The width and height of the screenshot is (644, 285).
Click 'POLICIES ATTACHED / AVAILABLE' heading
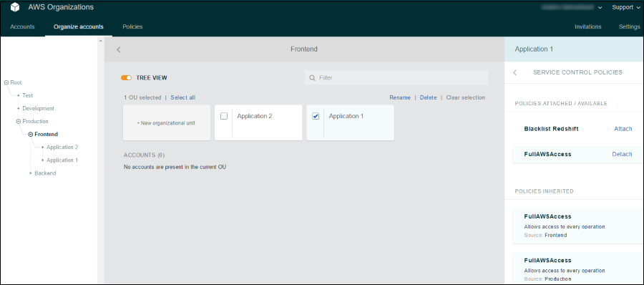(x=561, y=103)
